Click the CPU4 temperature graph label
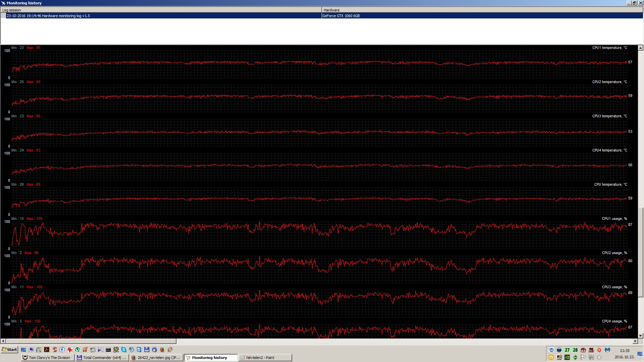The height and width of the screenshot is (362, 644). (609, 150)
